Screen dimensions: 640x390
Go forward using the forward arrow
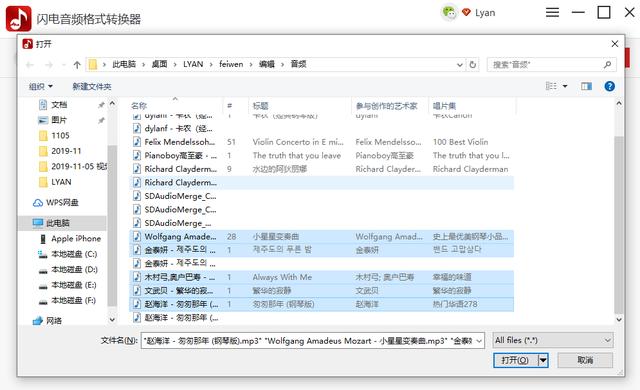tap(49, 65)
